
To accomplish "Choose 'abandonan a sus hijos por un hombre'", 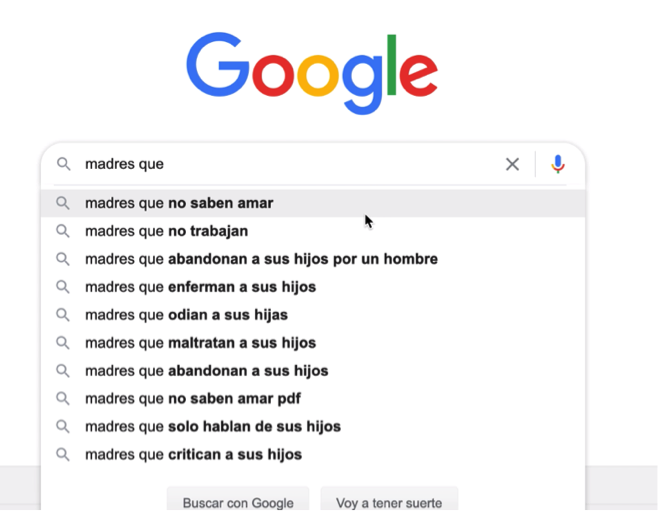I will tap(313, 259).
